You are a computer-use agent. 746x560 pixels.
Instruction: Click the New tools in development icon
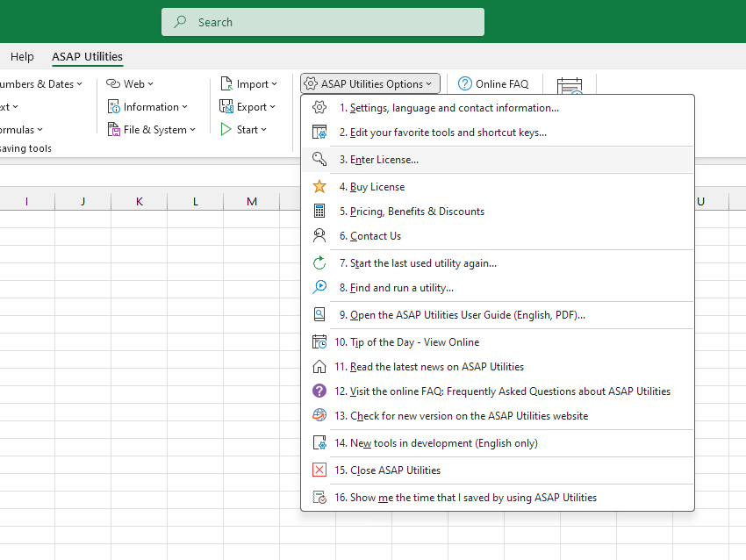click(319, 442)
